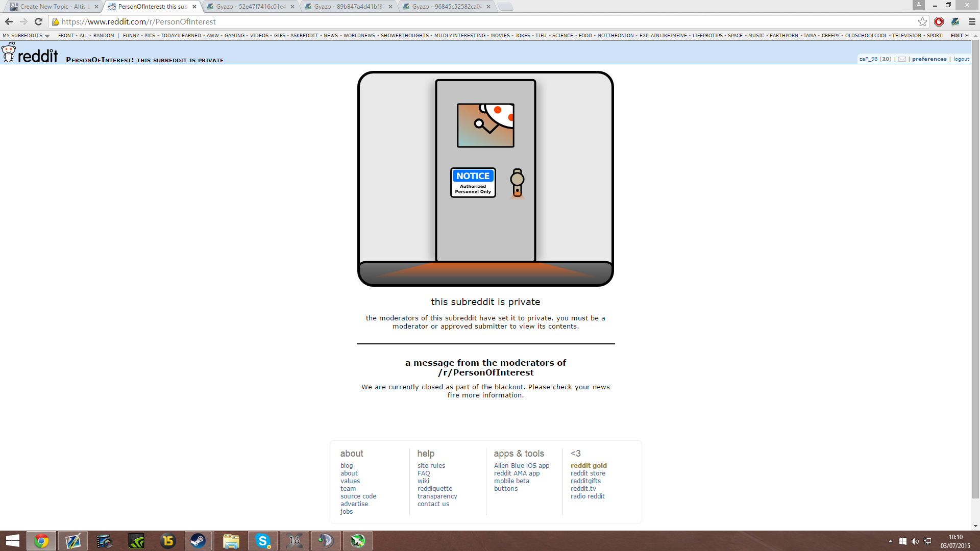This screenshot has height=551, width=980.
Task: Go to reddit home via the logo
Action: (30, 53)
